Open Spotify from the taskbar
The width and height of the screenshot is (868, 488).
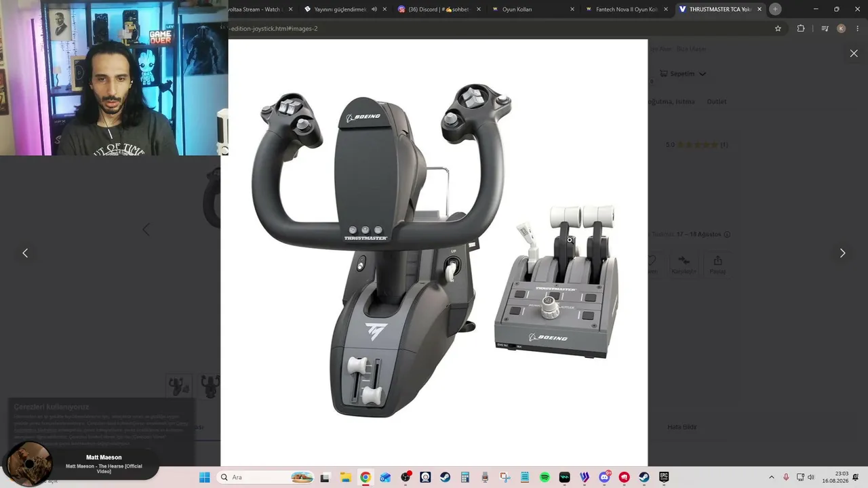pyautogui.click(x=545, y=477)
